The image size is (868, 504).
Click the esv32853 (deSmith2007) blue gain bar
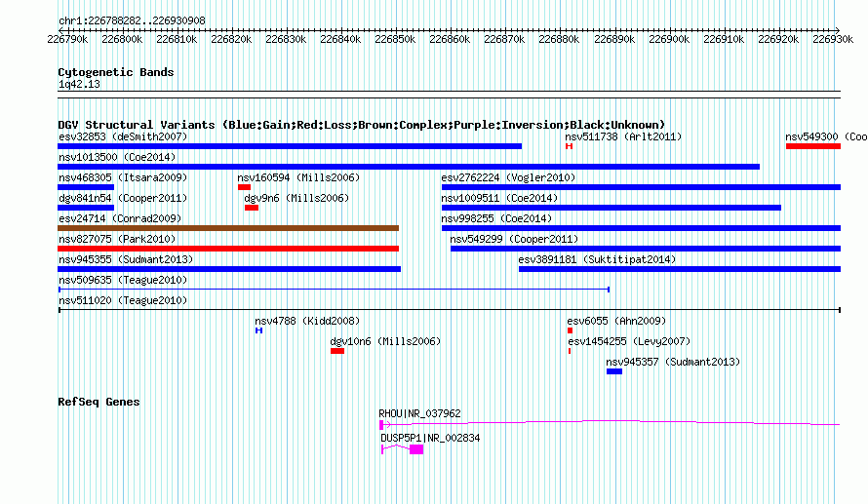coord(290,146)
